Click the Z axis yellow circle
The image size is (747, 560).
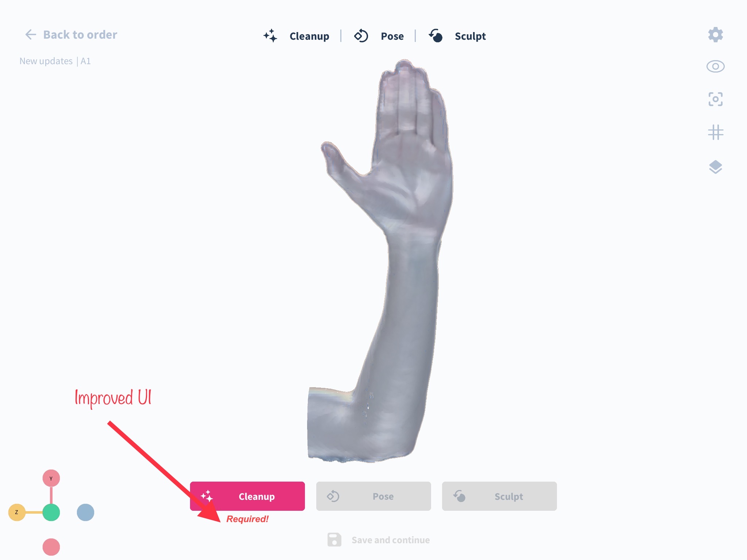(x=17, y=512)
